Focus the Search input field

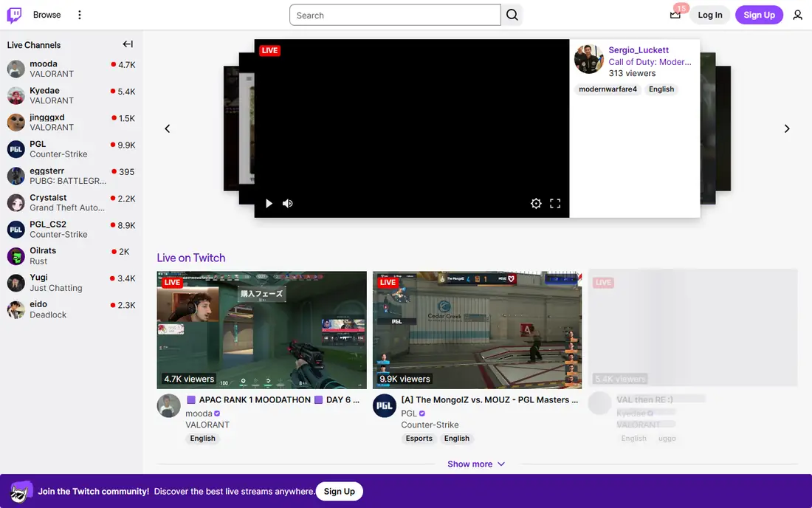[x=395, y=15]
